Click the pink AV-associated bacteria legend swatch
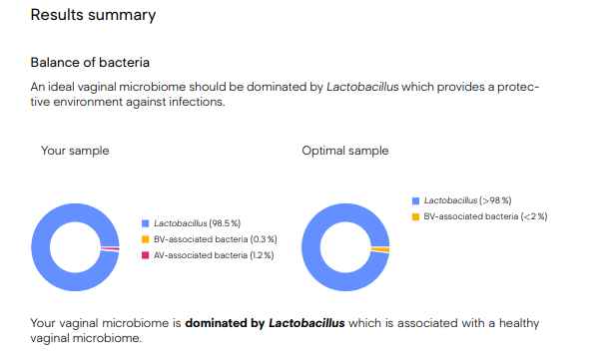 click(x=146, y=255)
